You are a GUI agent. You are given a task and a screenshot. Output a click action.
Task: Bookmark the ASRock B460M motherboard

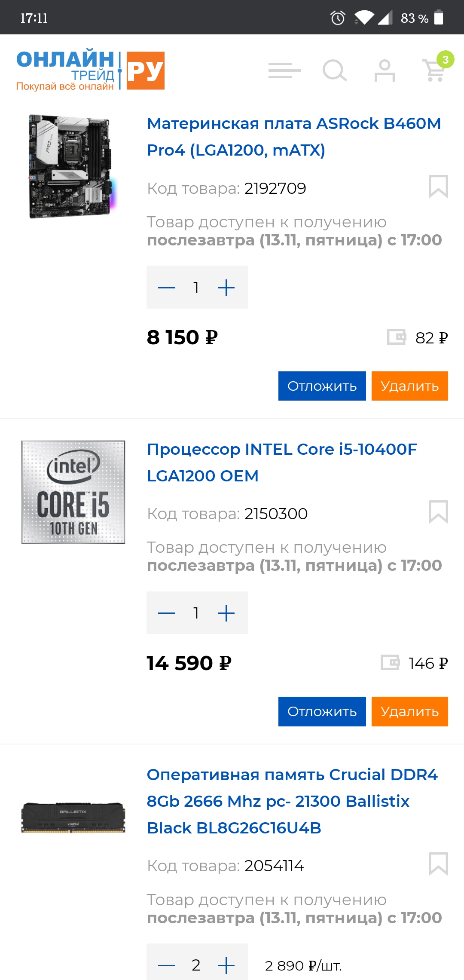click(438, 187)
